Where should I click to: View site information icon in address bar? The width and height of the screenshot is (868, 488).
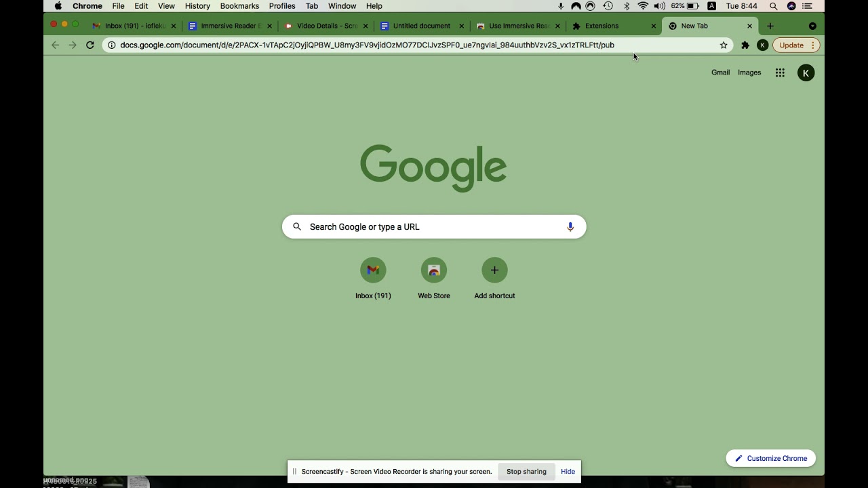click(112, 45)
